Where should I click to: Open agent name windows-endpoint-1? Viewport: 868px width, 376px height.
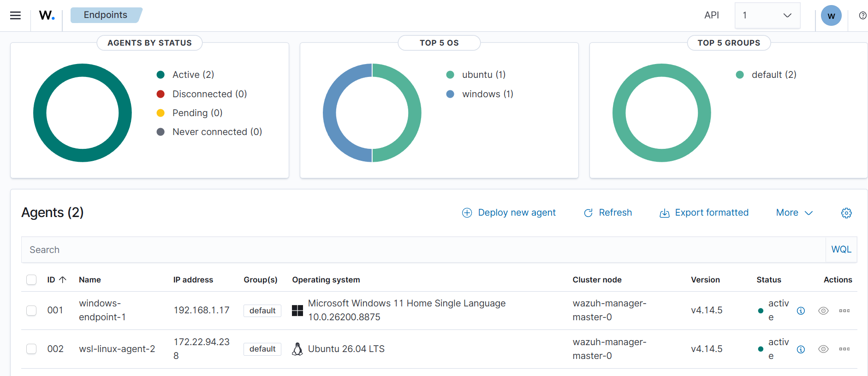click(x=102, y=310)
